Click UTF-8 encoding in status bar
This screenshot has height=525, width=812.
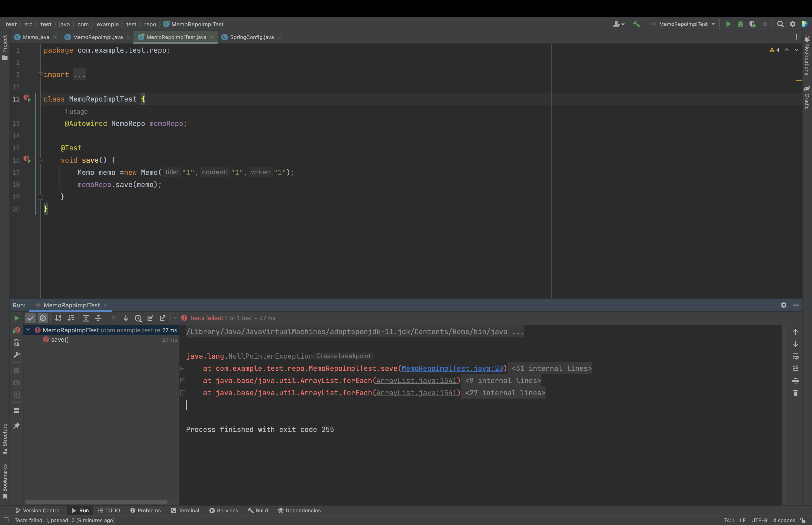759,520
